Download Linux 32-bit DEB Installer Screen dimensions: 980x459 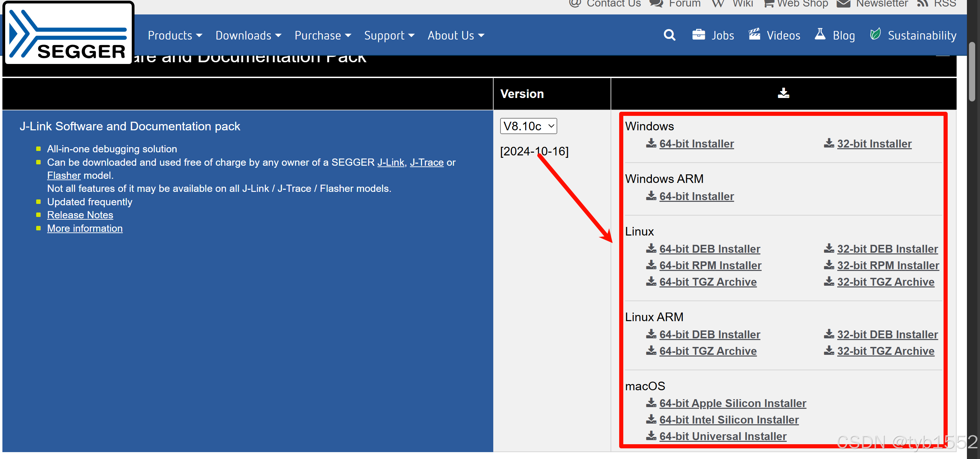[887, 249]
